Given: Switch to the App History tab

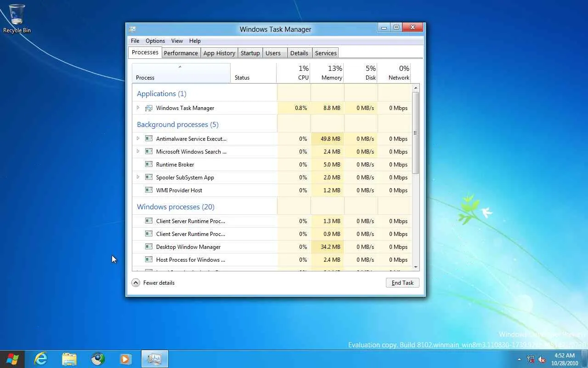Looking at the screenshot, I should point(219,53).
